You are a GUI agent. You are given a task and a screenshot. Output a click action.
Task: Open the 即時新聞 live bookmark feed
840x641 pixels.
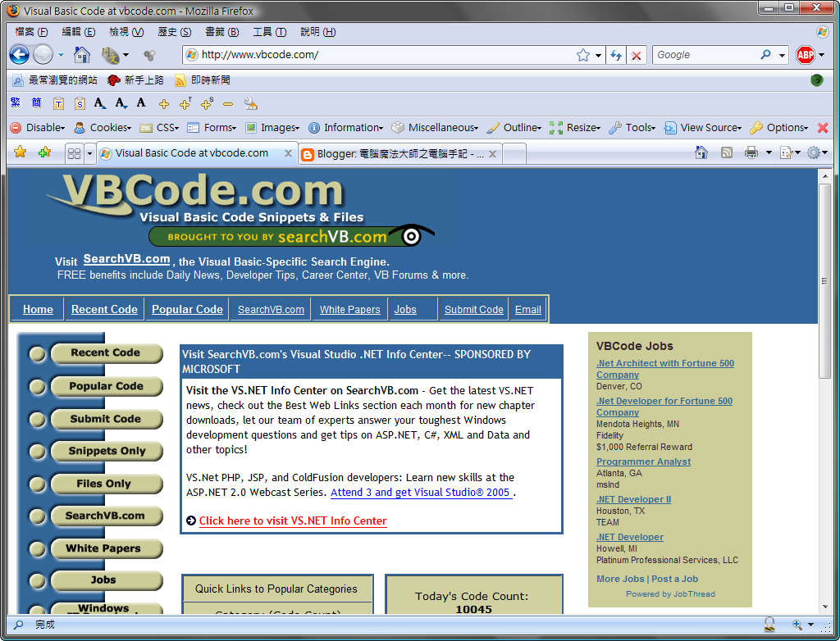[x=203, y=80]
